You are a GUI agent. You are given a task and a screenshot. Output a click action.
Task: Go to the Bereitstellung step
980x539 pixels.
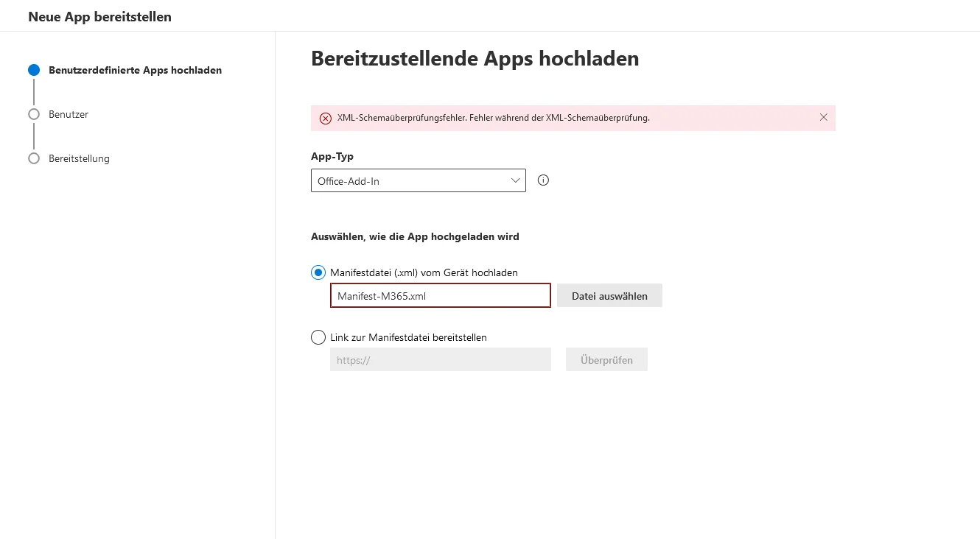click(79, 159)
